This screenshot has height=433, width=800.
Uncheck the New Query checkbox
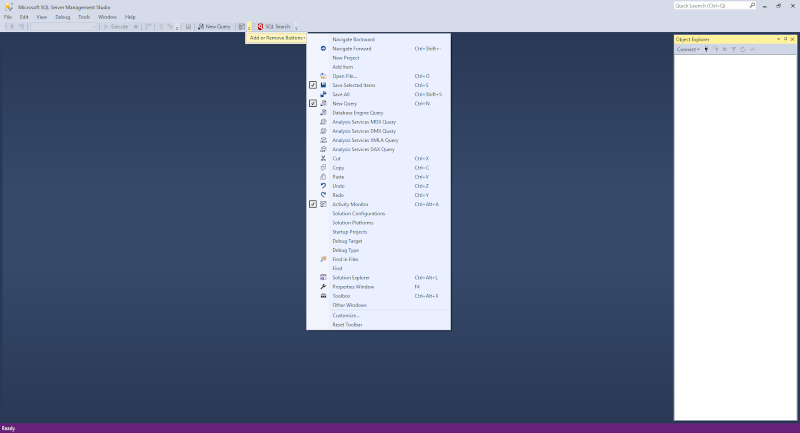[313, 104]
